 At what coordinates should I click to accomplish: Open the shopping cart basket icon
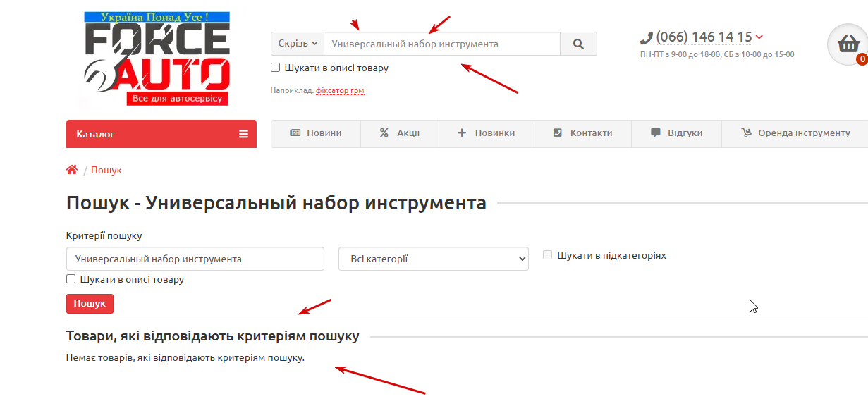point(847,44)
